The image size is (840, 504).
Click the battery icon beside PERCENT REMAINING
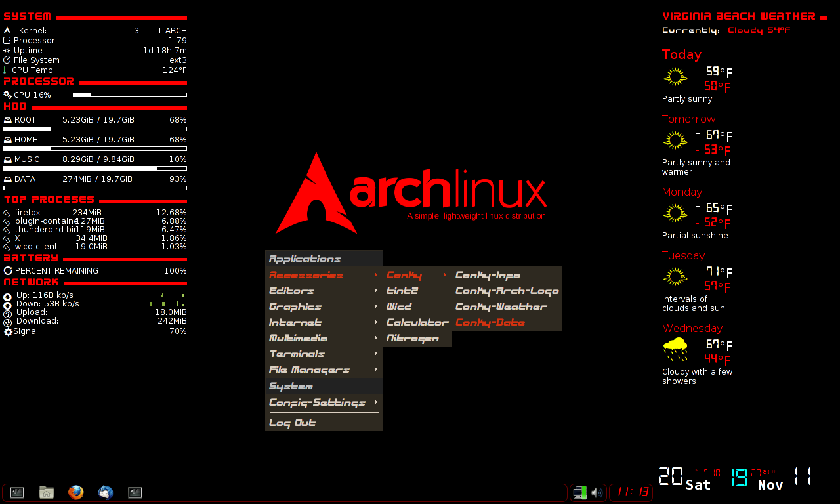point(8,270)
